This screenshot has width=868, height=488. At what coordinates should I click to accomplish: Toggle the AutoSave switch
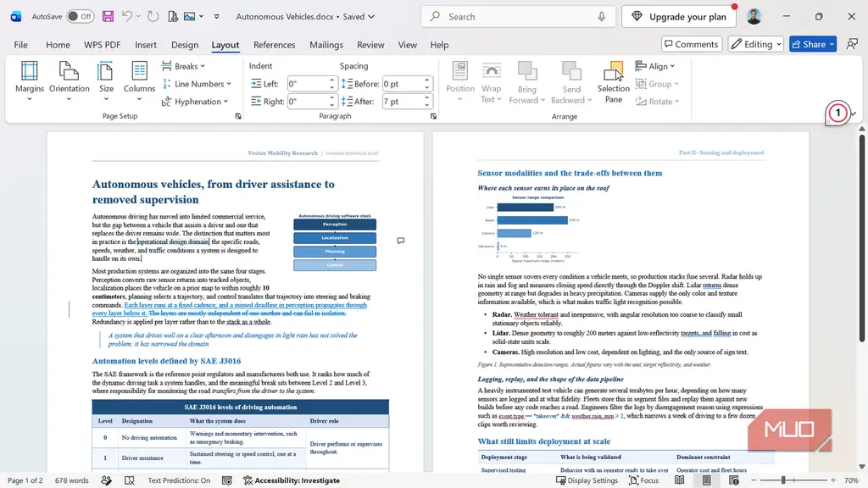tap(81, 17)
